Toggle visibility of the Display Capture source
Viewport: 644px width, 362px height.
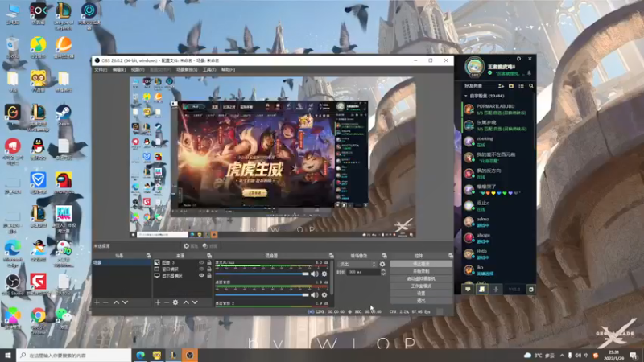point(201,275)
